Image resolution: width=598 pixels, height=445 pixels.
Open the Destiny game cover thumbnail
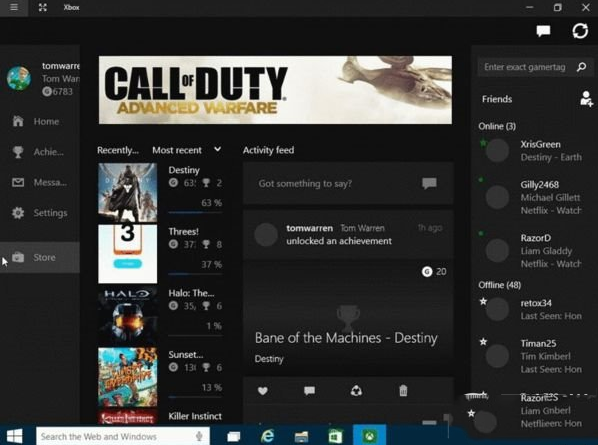(x=127, y=193)
